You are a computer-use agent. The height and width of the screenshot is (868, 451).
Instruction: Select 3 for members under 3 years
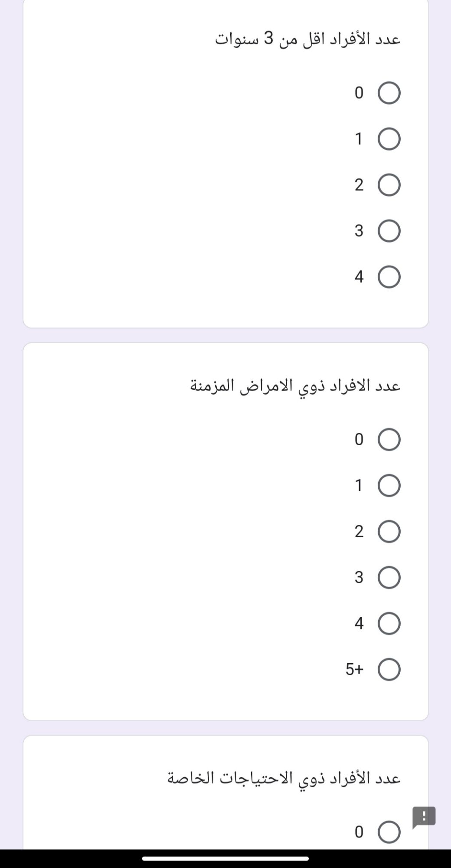tap(389, 231)
